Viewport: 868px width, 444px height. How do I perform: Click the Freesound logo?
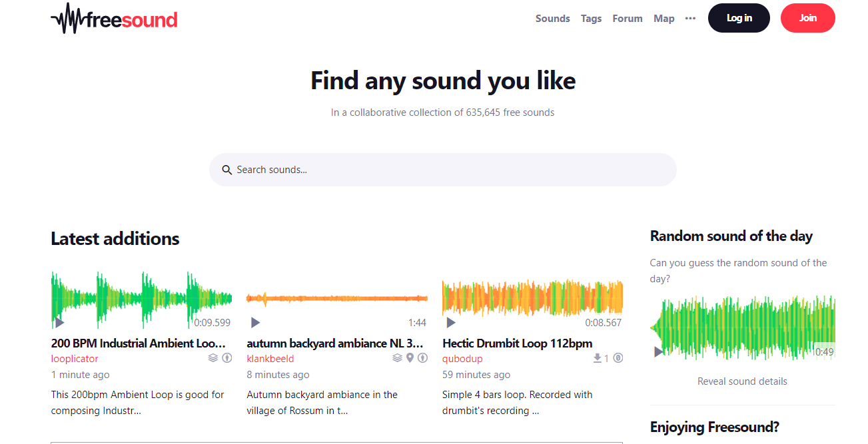coord(115,19)
